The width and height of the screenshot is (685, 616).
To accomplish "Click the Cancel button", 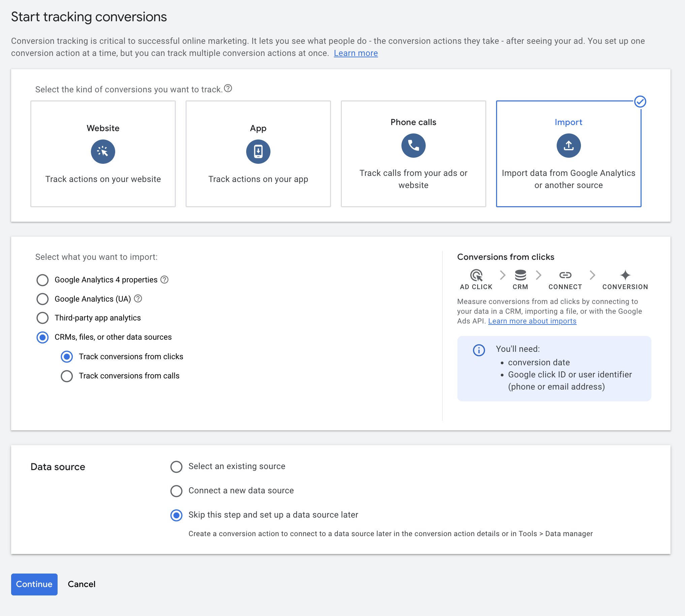I will point(81,584).
